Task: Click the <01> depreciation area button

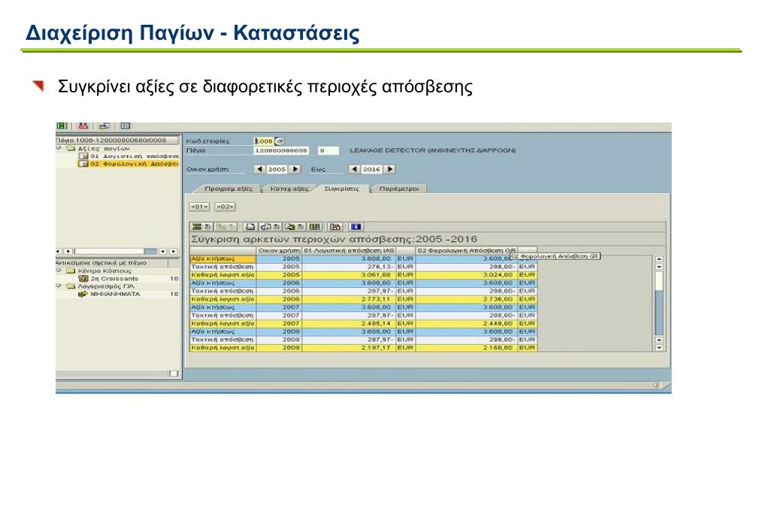Action: (x=200, y=207)
